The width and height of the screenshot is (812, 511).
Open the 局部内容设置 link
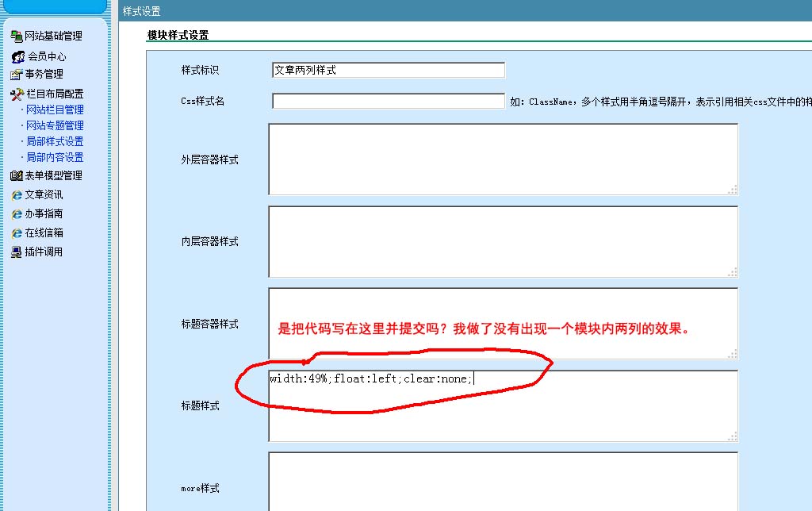[55, 157]
